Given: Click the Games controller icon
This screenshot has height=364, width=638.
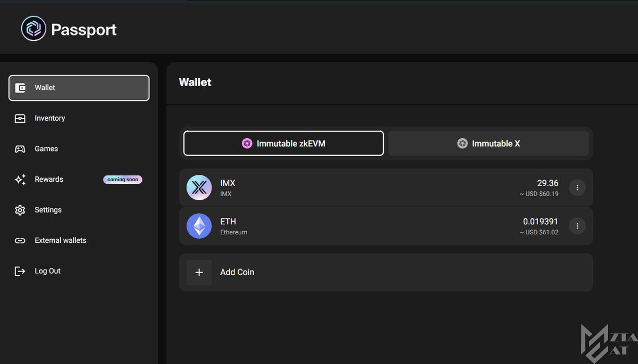Looking at the screenshot, I should 20,149.
